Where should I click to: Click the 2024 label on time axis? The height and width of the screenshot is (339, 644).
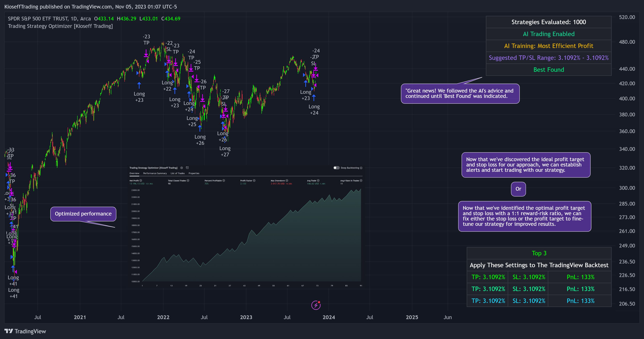tap(329, 317)
